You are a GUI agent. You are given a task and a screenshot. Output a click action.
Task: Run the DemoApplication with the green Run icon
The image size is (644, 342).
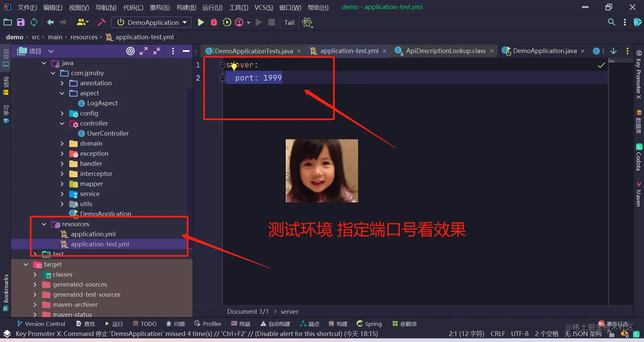pos(201,22)
